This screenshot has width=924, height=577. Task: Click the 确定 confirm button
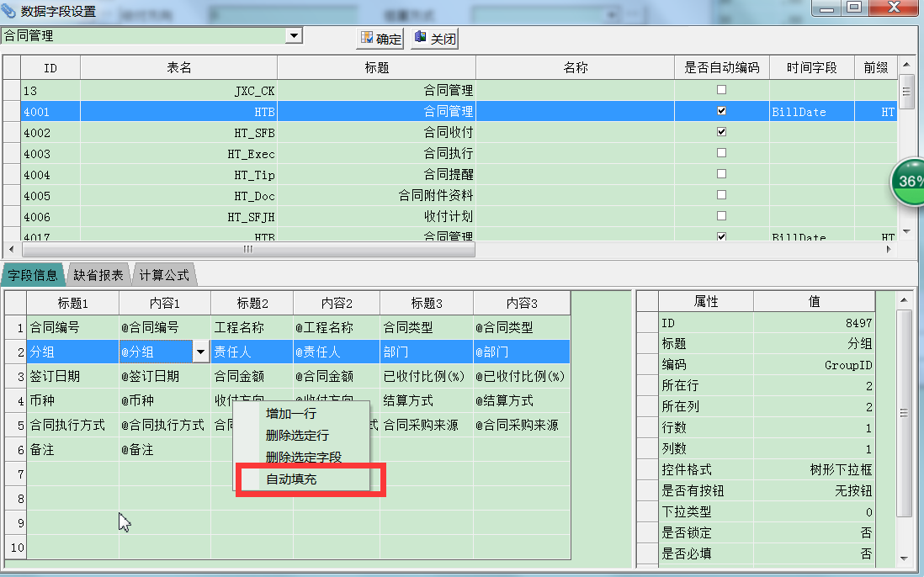pos(381,39)
